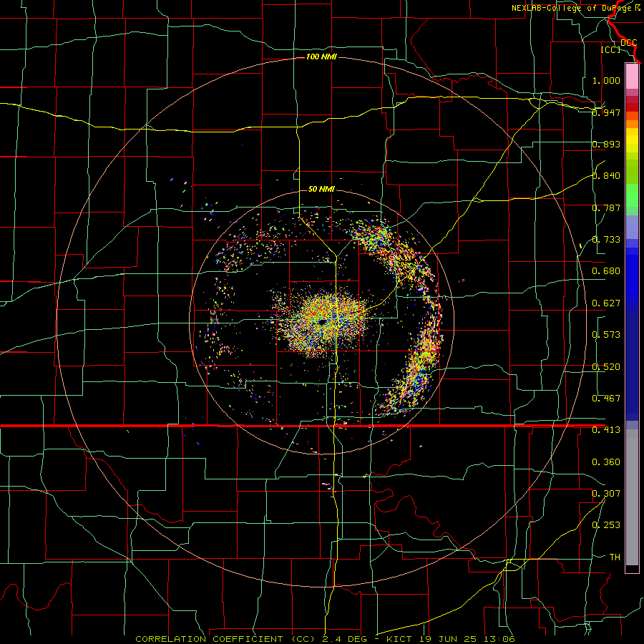Click the 50 NMI range ring label
This screenshot has height=644, width=644.
[x=321, y=189]
